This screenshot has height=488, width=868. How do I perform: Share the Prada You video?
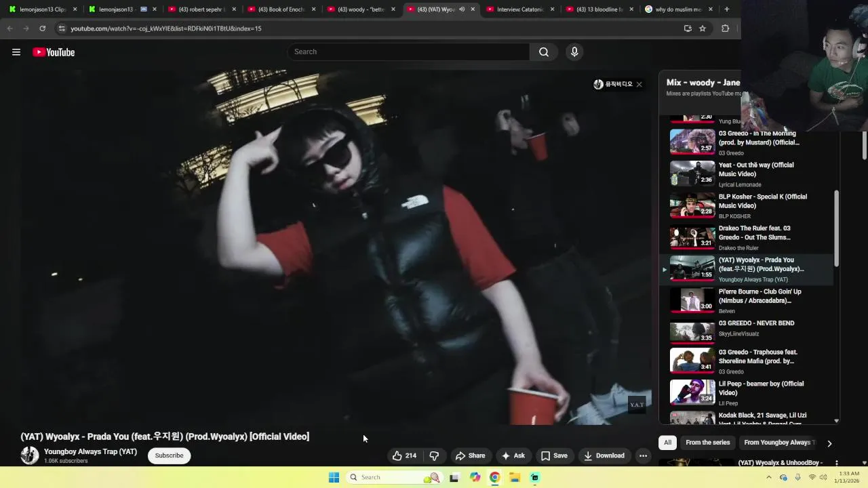point(470,455)
